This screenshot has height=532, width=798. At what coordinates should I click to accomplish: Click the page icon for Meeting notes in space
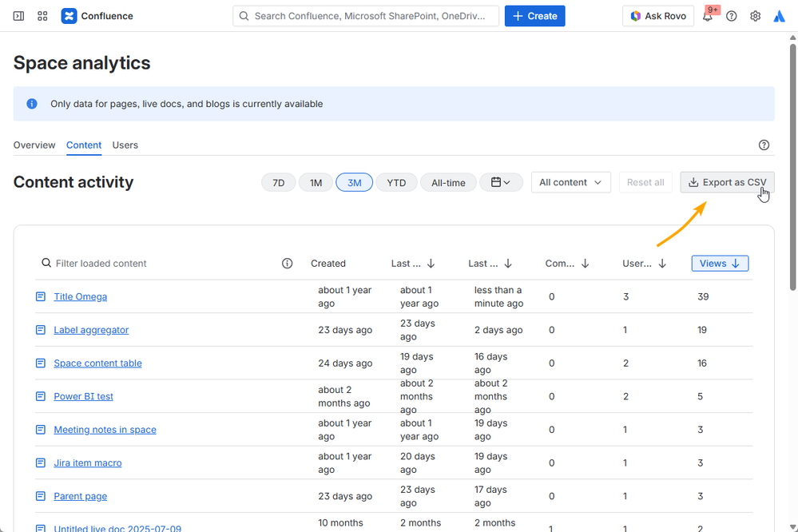pos(41,430)
